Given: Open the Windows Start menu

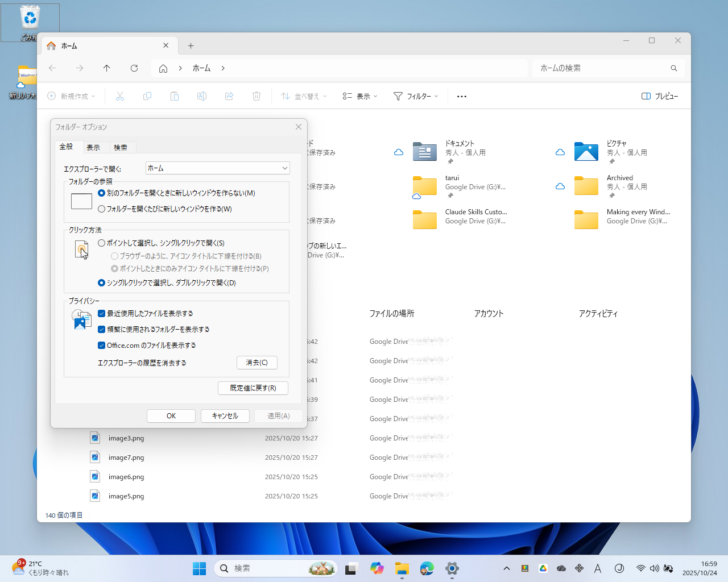Looking at the screenshot, I should point(200,568).
